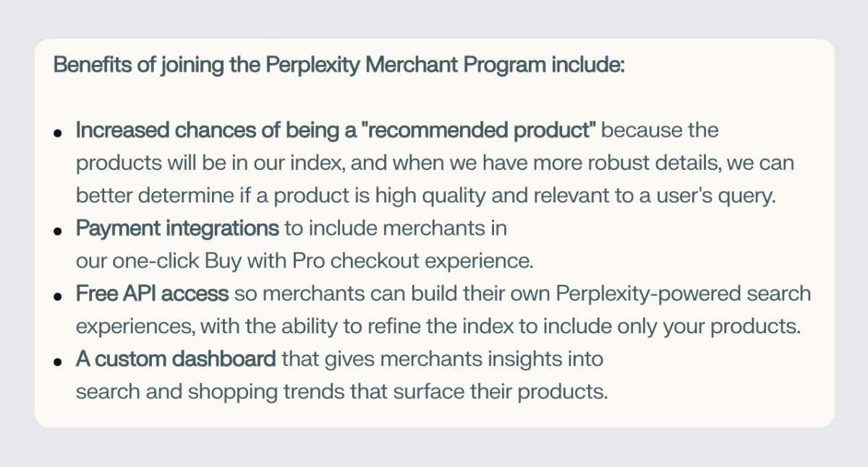The image size is (868, 467).
Task: Click the line starting "products will be in our index"
Action: click(434, 163)
